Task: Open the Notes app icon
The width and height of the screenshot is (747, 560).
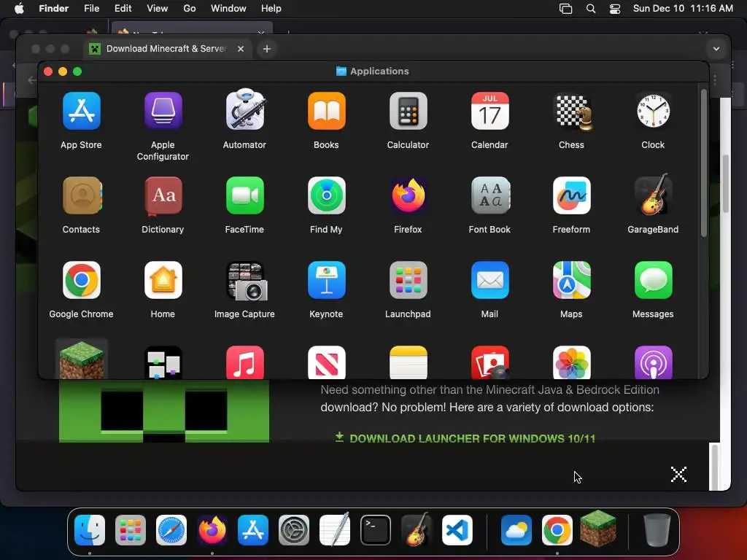Action: [x=409, y=362]
